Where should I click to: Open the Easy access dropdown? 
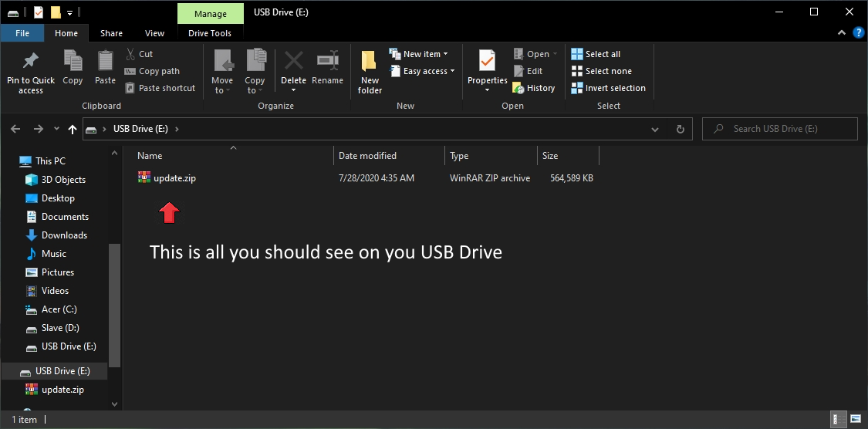422,71
